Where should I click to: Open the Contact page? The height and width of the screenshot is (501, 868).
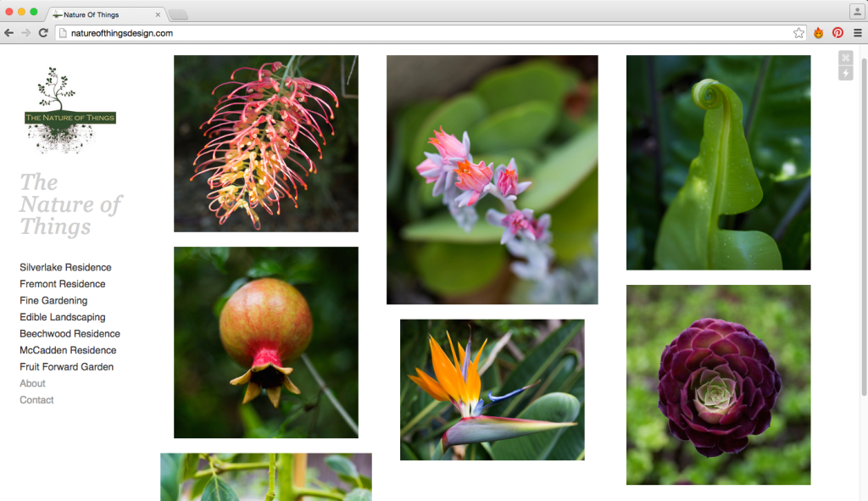point(36,399)
